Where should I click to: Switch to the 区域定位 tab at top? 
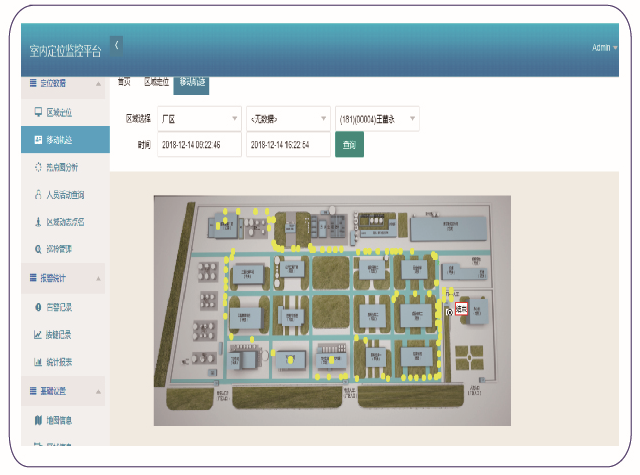[x=156, y=82]
